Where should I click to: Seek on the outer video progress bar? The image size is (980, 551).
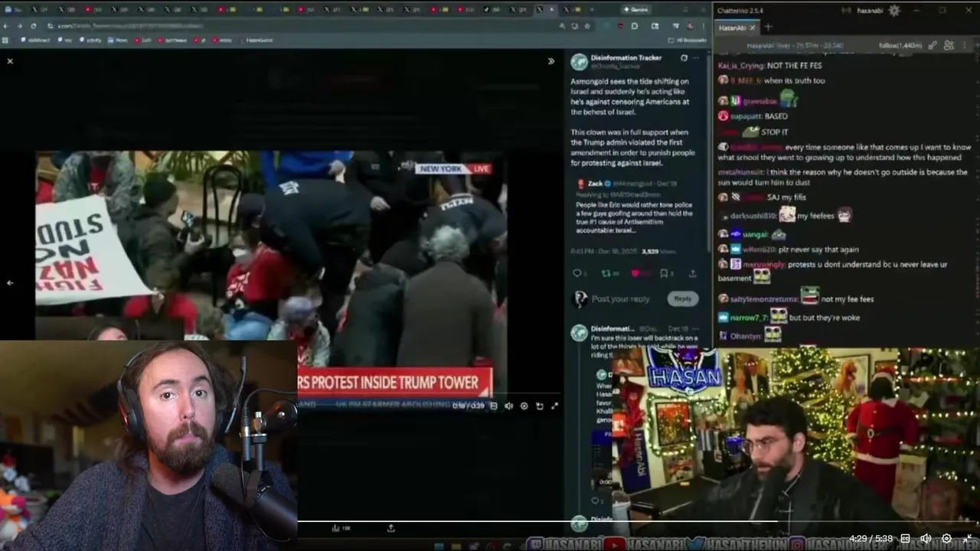coord(639,522)
